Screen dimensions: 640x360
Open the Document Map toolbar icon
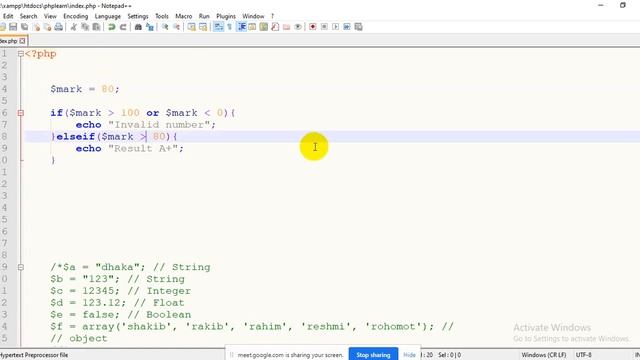click(x=264, y=27)
